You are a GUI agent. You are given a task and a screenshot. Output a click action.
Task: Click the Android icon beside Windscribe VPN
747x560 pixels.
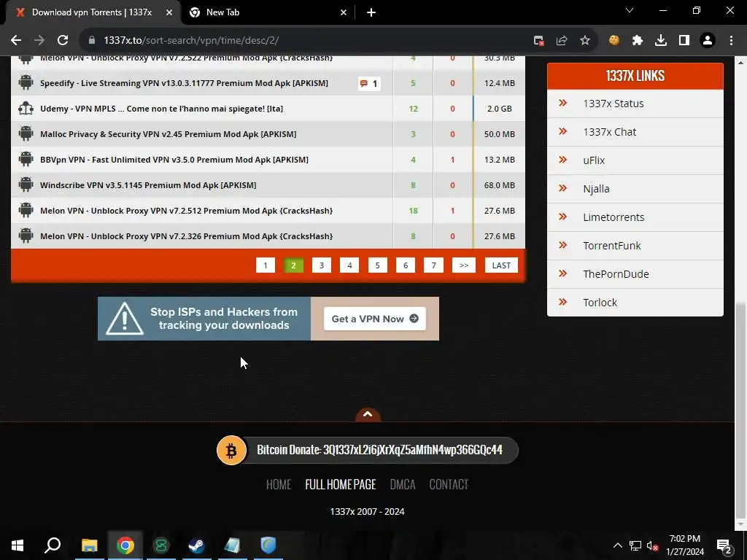click(26, 184)
